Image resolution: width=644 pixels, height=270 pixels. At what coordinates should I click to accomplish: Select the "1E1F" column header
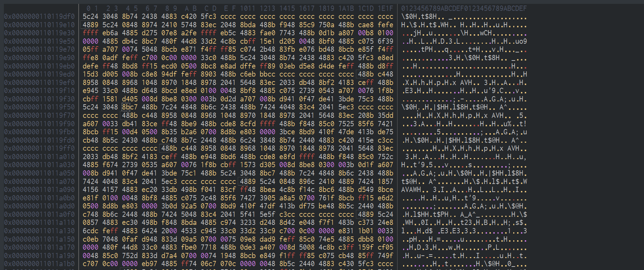tap(385, 8)
